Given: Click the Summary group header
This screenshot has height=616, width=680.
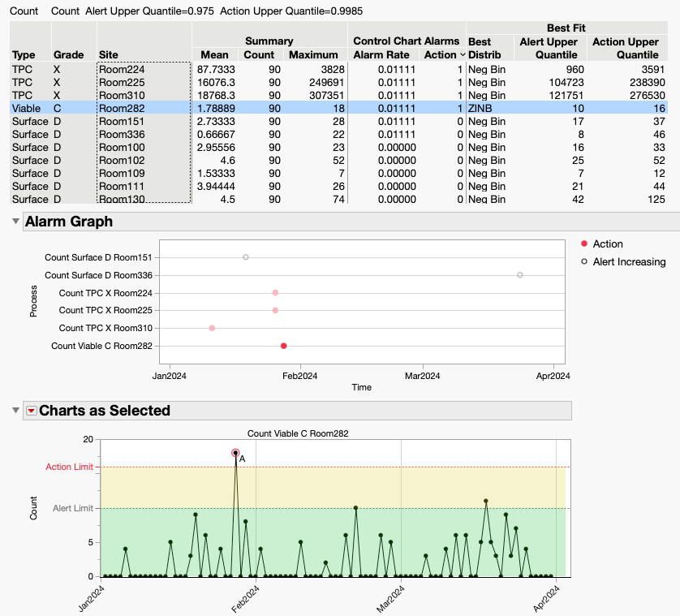Looking at the screenshot, I should click(x=269, y=41).
